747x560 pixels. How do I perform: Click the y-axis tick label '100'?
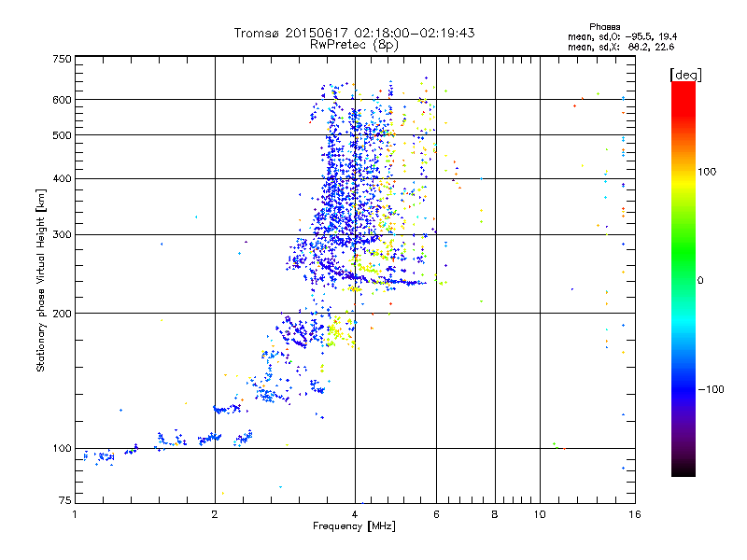62,449
